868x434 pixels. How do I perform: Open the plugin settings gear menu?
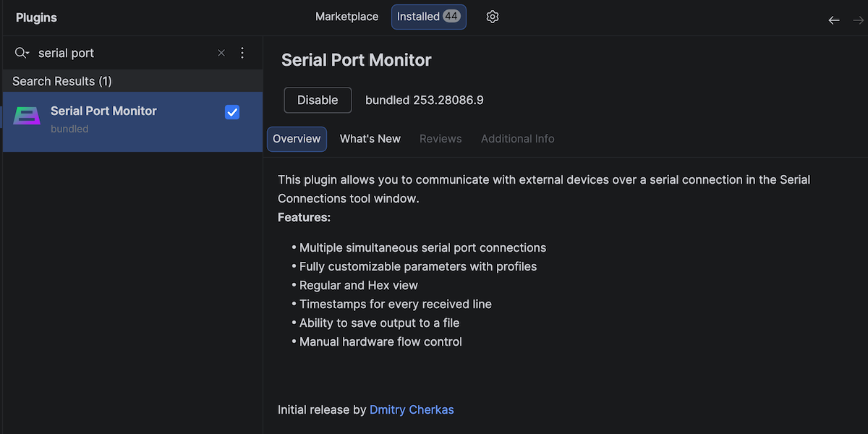click(493, 17)
